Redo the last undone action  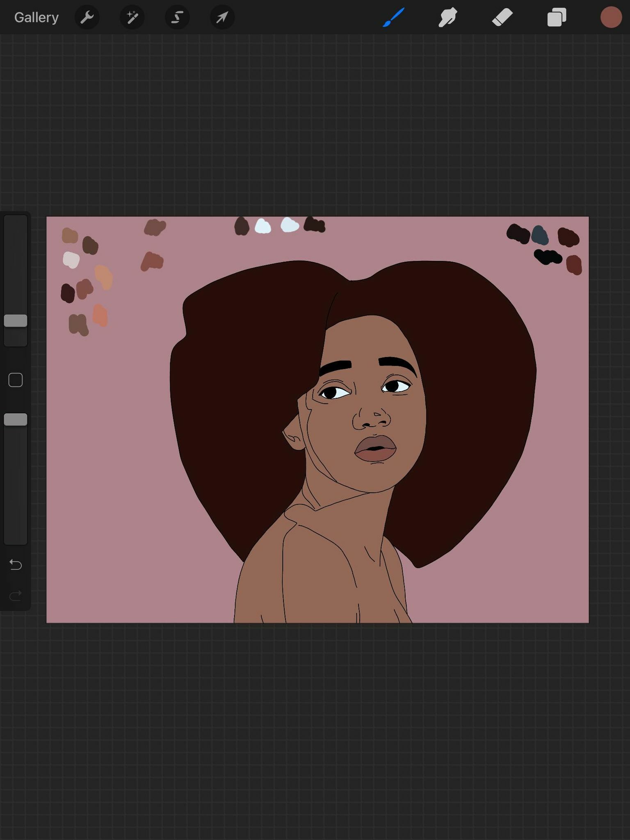[16, 596]
